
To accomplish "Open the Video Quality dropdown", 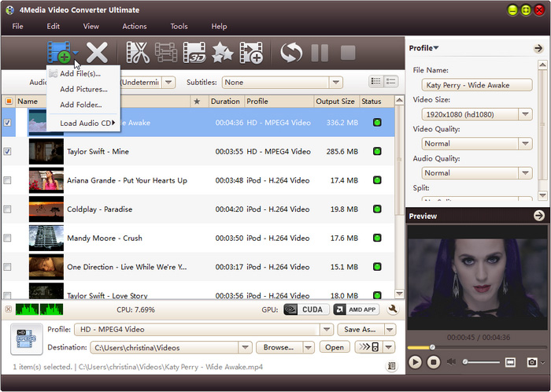I will pos(525,143).
